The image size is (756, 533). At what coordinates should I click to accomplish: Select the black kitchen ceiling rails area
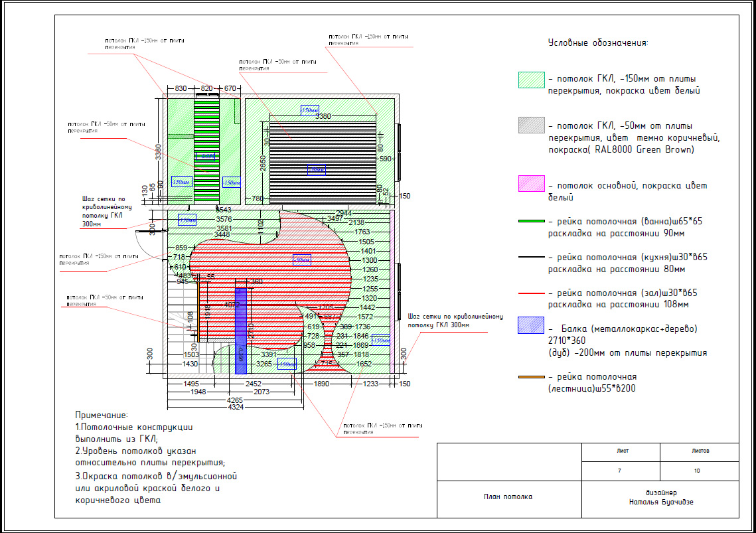pyautogui.click(x=323, y=164)
